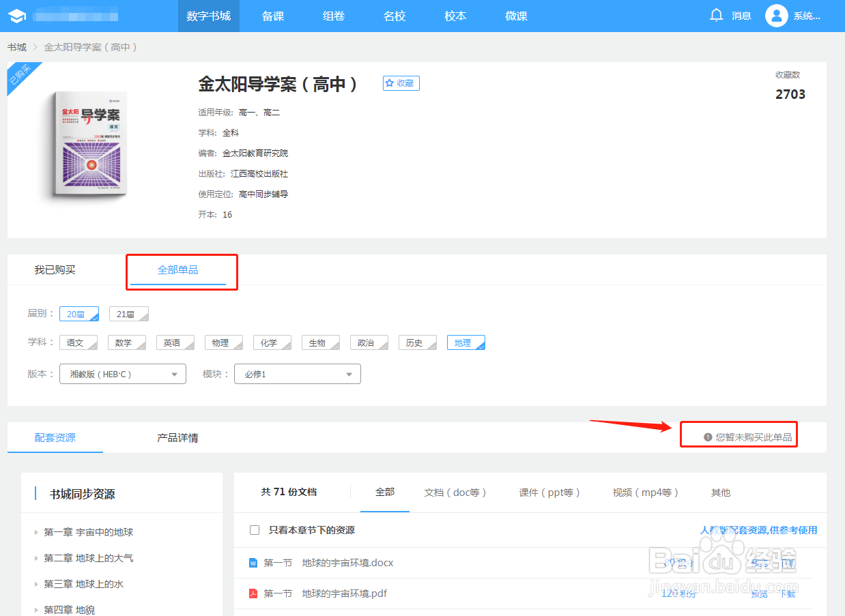Viewport: 845px width, 616px height.
Task: Open the 名校 navigation tab
Action: coord(395,16)
